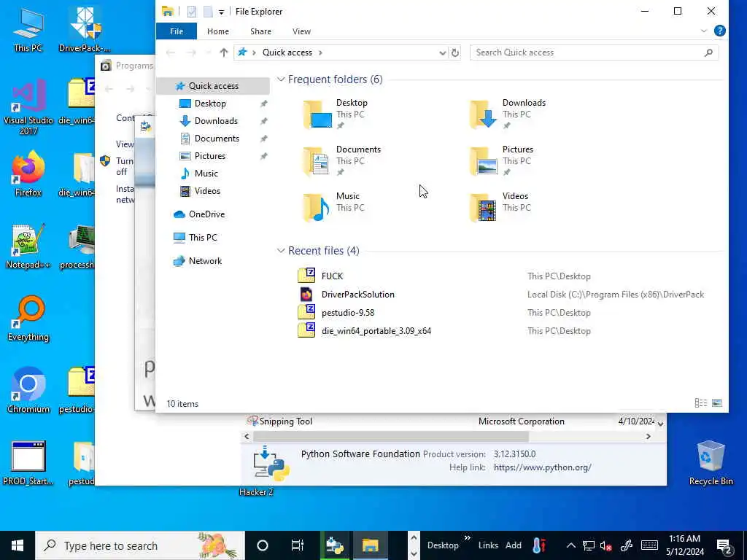Image resolution: width=747 pixels, height=560 pixels.
Task: Open the Visual Studio 2017 desktop shortcut
Action: pyautogui.click(x=28, y=106)
